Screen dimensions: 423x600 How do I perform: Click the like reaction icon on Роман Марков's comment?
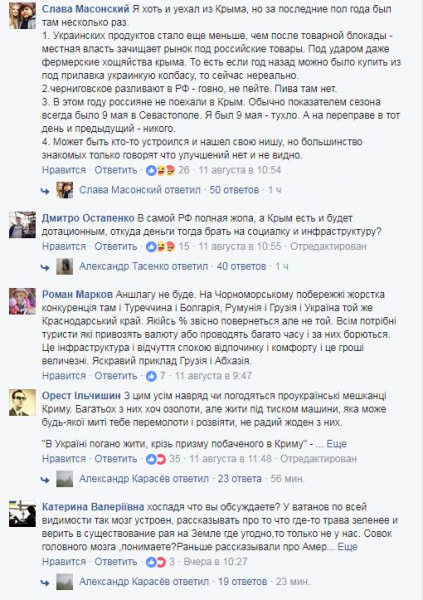(x=152, y=376)
